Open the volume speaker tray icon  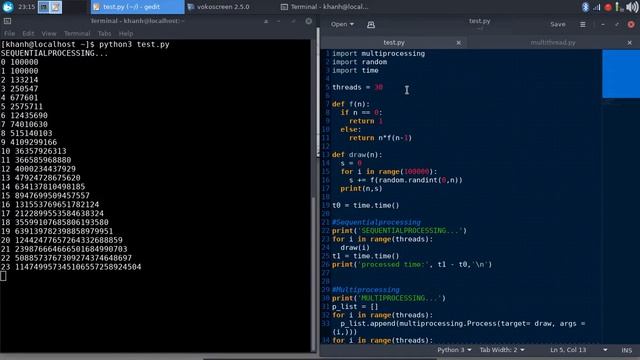coord(632,7)
